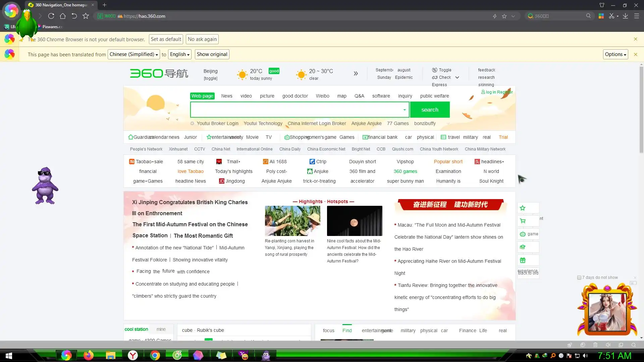The image size is (644, 362).
Task: Click the colorful extensions grid icon
Action: (x=601, y=16)
